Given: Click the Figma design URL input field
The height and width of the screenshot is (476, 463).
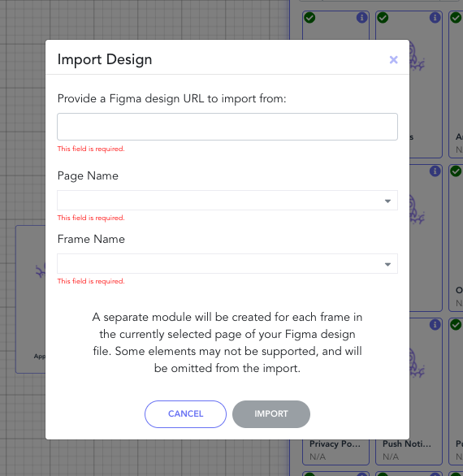Looking at the screenshot, I should 227,127.
